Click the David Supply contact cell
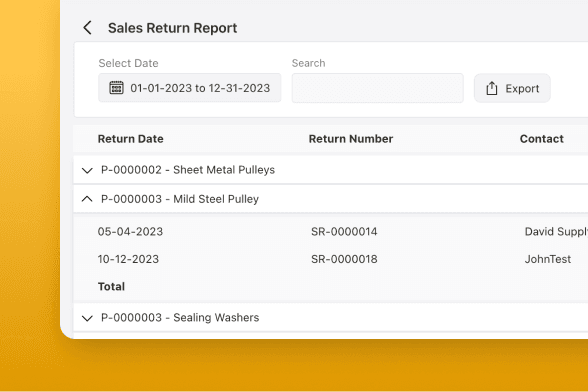 [556, 231]
